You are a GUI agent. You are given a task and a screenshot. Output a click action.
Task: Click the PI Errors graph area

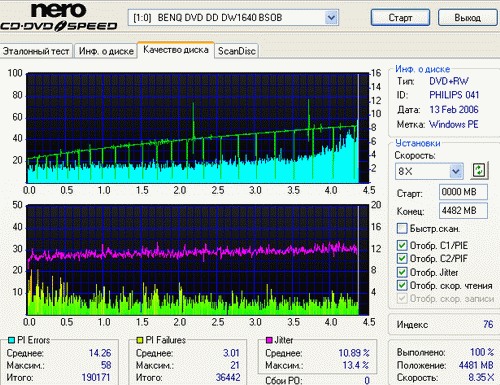click(198, 128)
